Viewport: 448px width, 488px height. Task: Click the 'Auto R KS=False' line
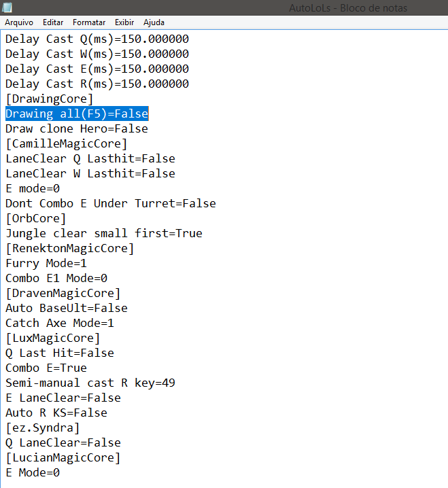click(x=56, y=413)
